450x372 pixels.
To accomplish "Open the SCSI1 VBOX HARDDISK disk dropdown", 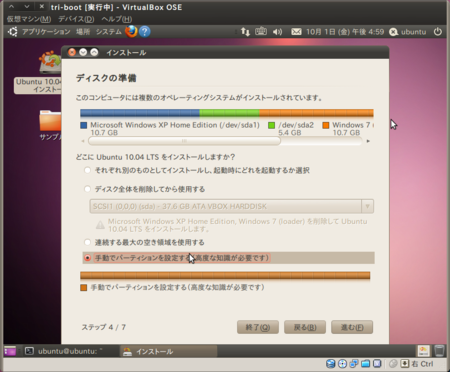I will [232, 206].
